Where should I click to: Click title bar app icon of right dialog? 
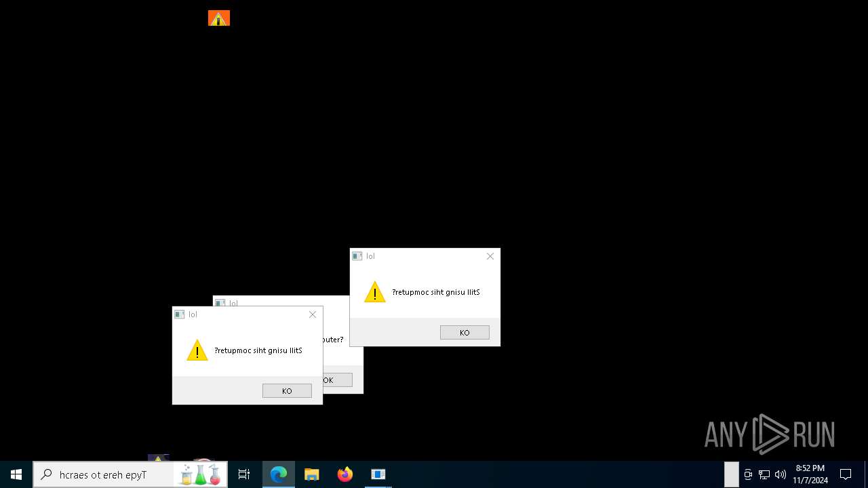pyautogui.click(x=357, y=256)
